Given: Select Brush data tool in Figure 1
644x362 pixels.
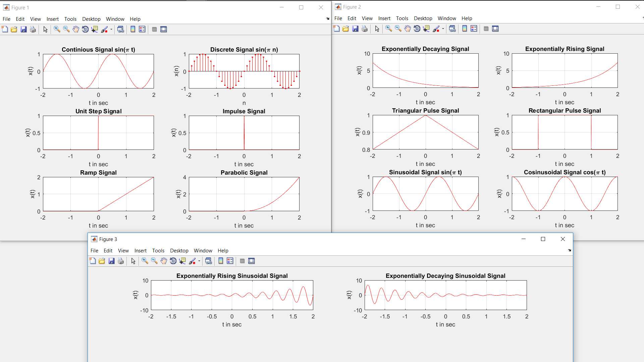Looking at the screenshot, I should 105,29.
